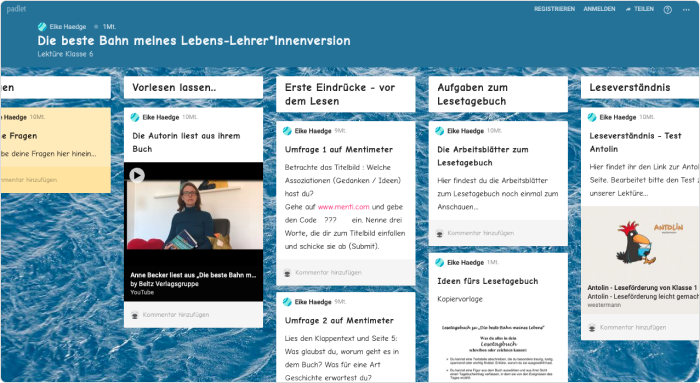Click column header Erste Eindrücke - vor dem Lesen
Image resolution: width=700 pixels, height=383 pixels.
tap(346, 94)
